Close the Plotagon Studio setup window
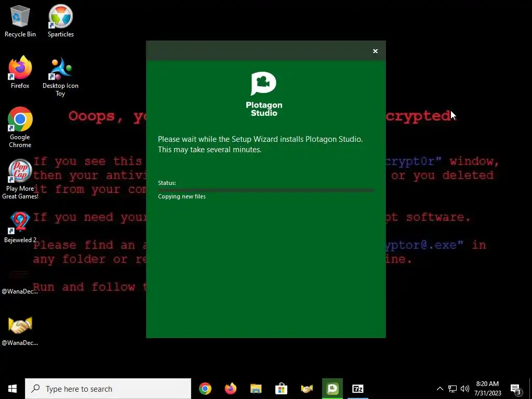 (375, 51)
